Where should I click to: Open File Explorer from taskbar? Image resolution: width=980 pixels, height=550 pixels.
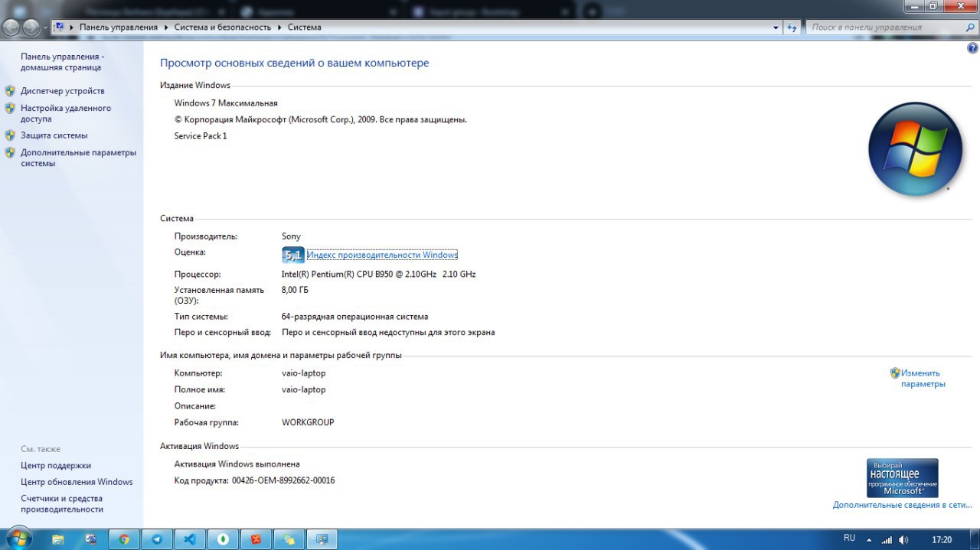tap(57, 539)
